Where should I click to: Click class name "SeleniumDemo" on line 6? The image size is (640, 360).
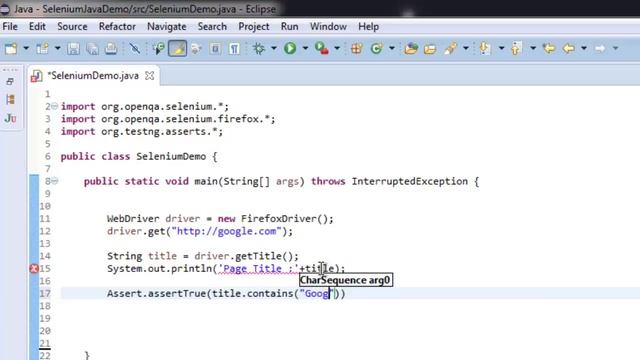point(171,157)
